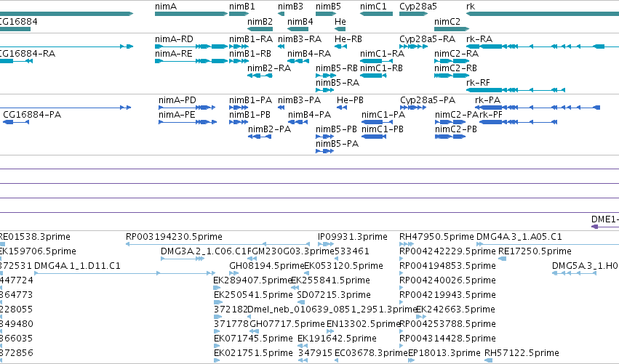
Task: Select EST DMG3A2_1.C06.C1
Action: coord(183,259)
